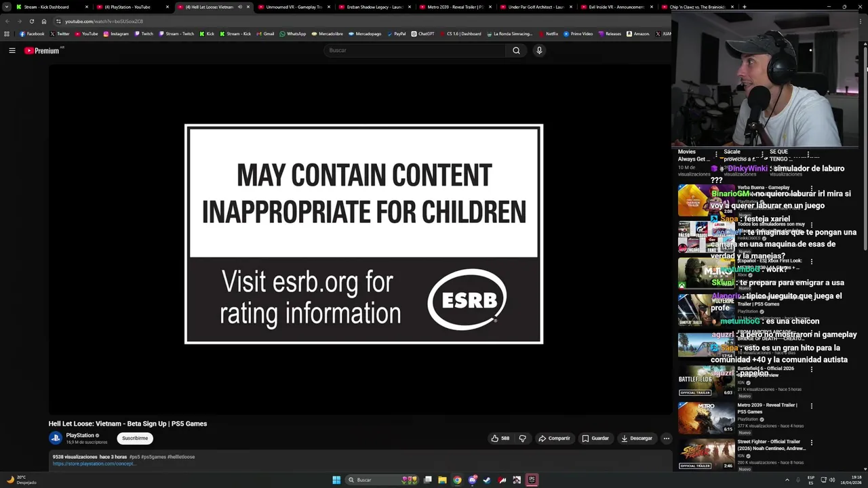Download video with Descargar button
Screen dimensions: 868x488
pos(636,439)
